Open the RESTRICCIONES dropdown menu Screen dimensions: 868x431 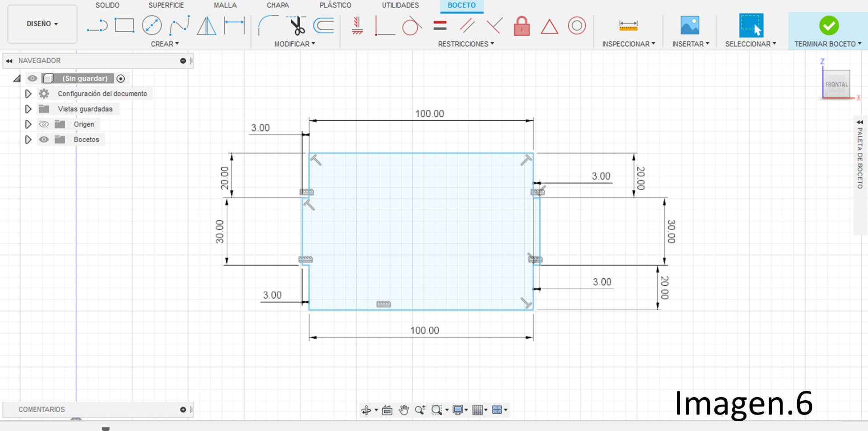[466, 44]
